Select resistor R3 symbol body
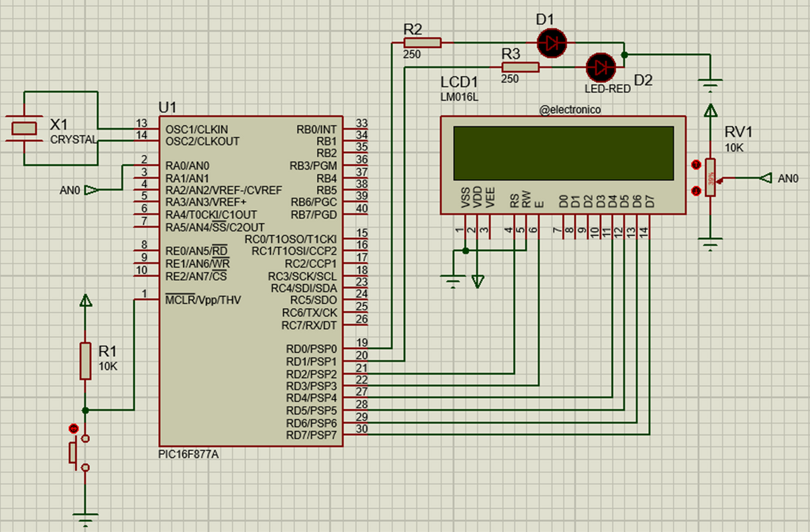The image size is (810, 532). click(520, 67)
